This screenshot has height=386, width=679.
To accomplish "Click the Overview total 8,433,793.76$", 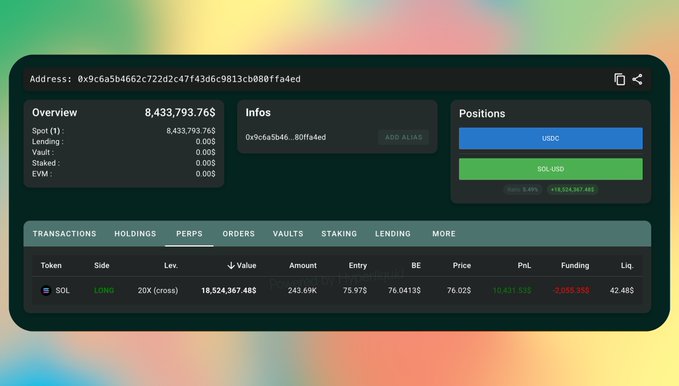I will 180,113.
